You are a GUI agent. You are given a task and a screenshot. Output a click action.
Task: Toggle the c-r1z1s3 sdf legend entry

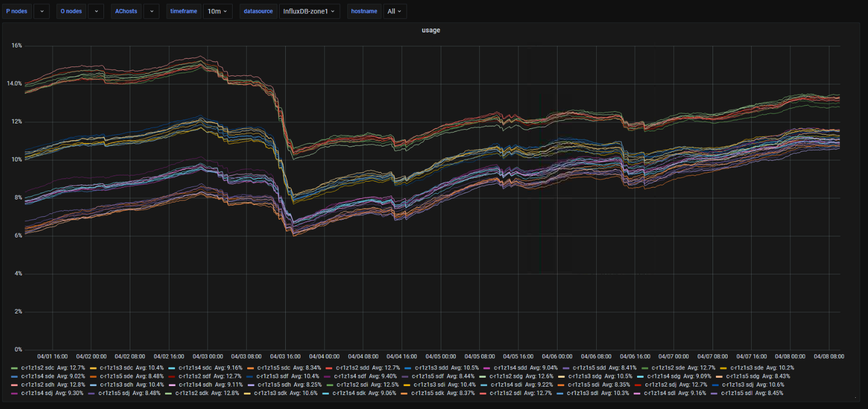click(x=275, y=376)
